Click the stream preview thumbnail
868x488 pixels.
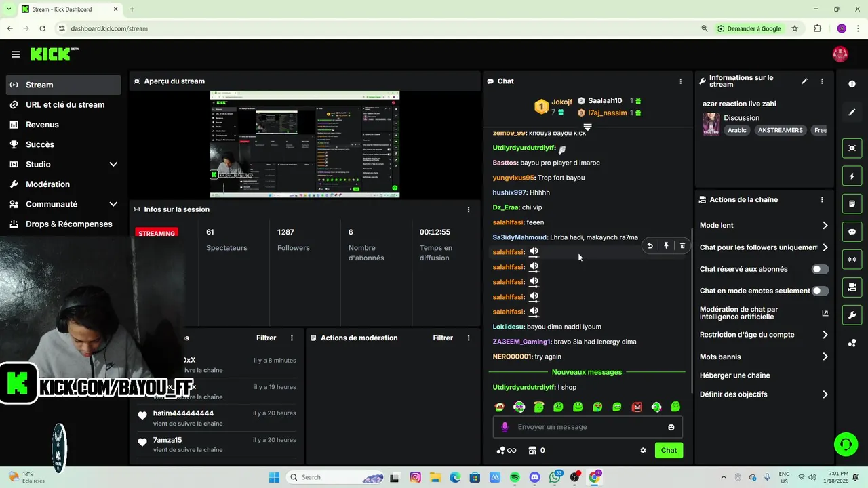click(x=304, y=144)
